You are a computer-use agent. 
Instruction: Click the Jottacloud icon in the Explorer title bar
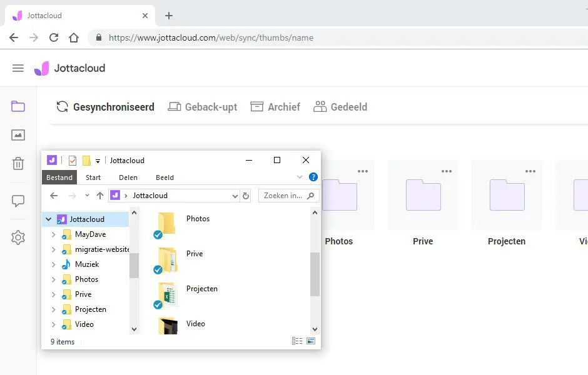pyautogui.click(x=52, y=160)
